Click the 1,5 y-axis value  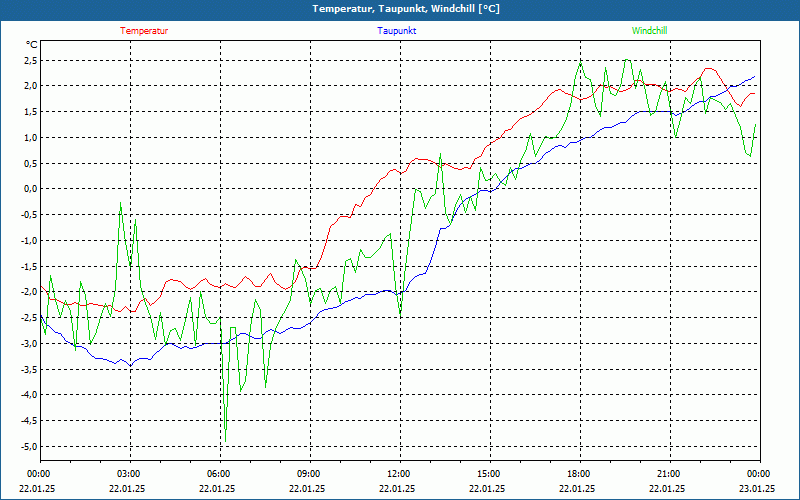[31, 112]
